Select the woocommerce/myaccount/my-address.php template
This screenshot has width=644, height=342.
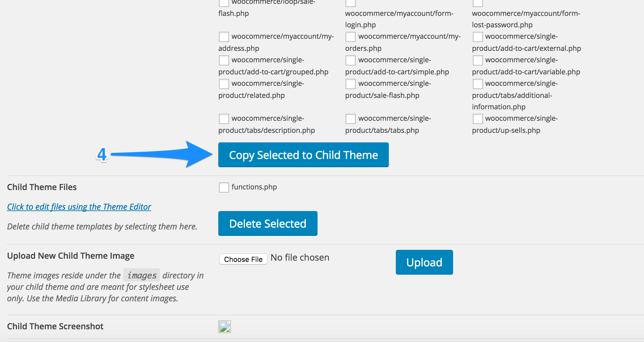[x=223, y=37]
